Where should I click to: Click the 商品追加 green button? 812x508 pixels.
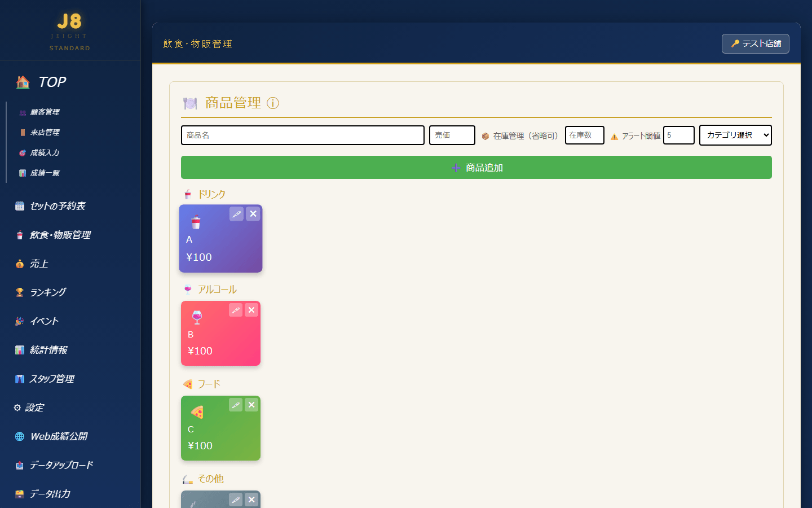(x=476, y=168)
